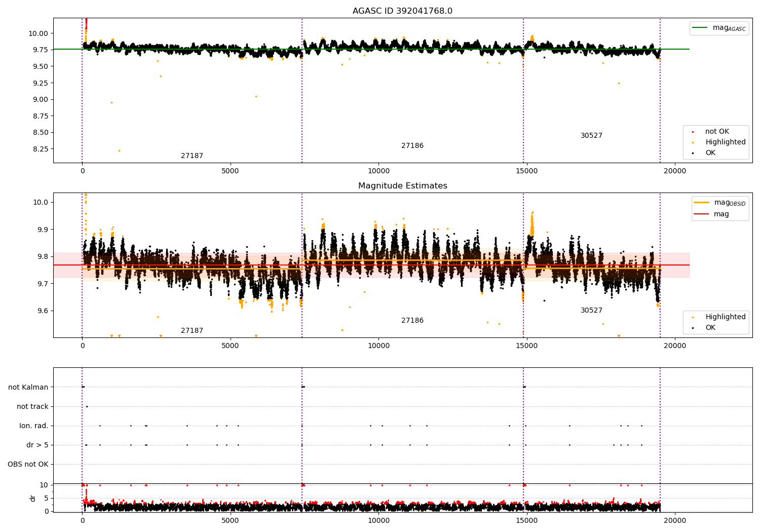The image size is (760, 532).
Task: Click 'OK' legend entry in top plot
Action: coord(704,153)
